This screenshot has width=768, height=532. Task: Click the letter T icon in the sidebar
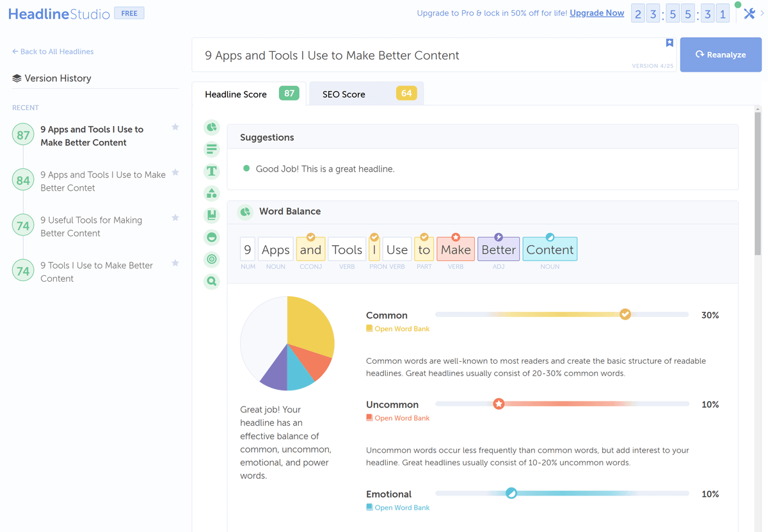[x=212, y=171]
